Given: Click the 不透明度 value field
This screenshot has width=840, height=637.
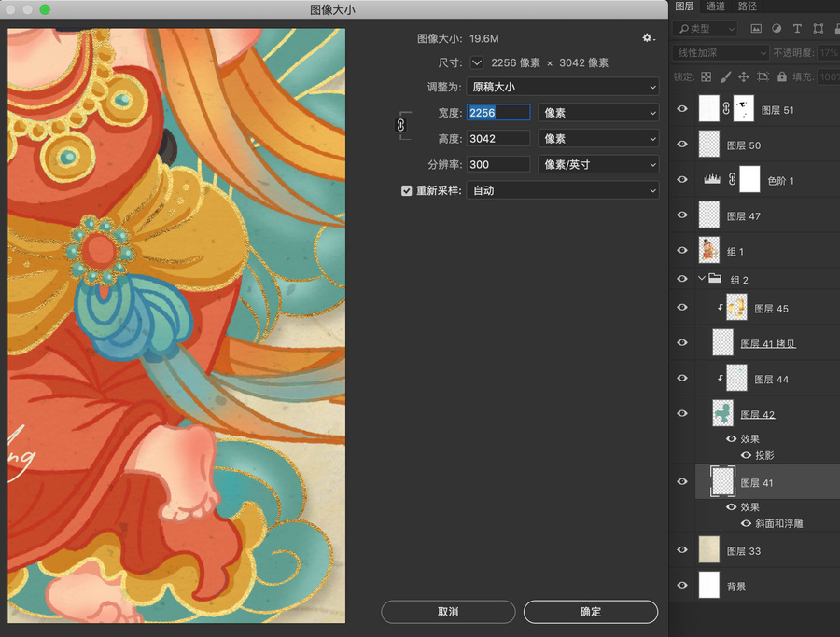Looking at the screenshot, I should click(x=829, y=53).
